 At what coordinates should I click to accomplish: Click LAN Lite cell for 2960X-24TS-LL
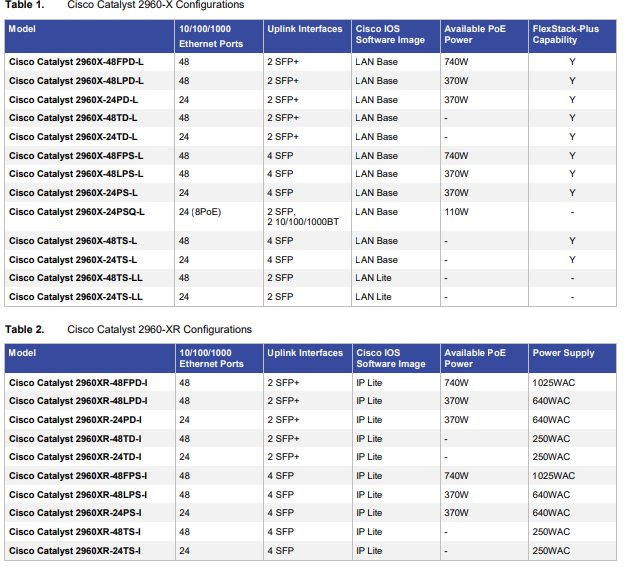(373, 297)
